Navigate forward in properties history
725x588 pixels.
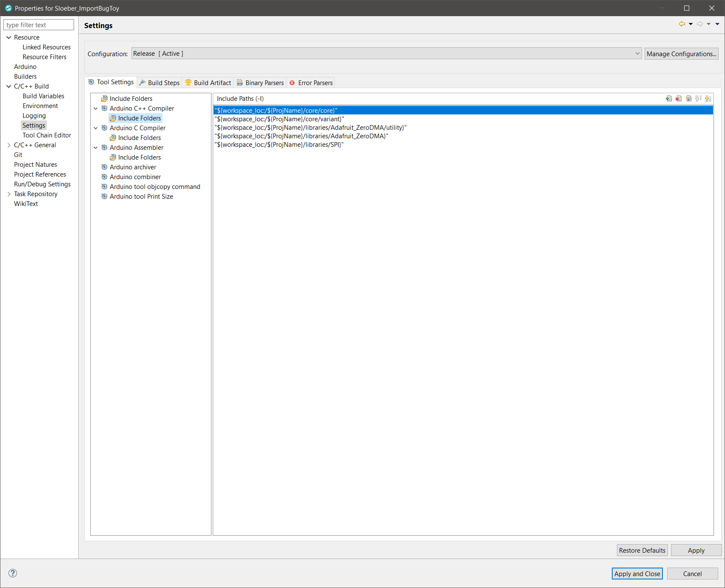click(x=700, y=24)
